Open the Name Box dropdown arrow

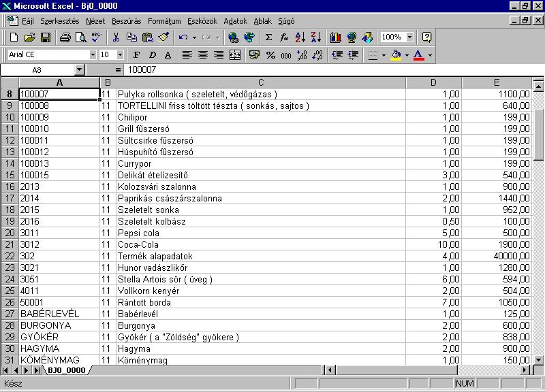[x=79, y=70]
